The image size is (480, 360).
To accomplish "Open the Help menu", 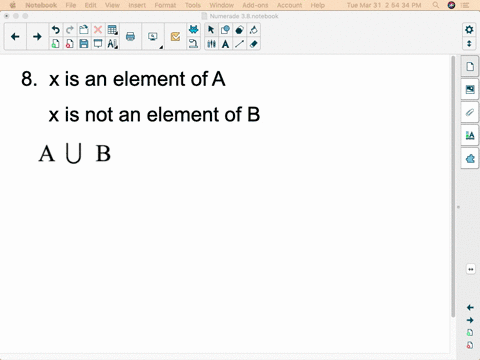I will [317, 5].
